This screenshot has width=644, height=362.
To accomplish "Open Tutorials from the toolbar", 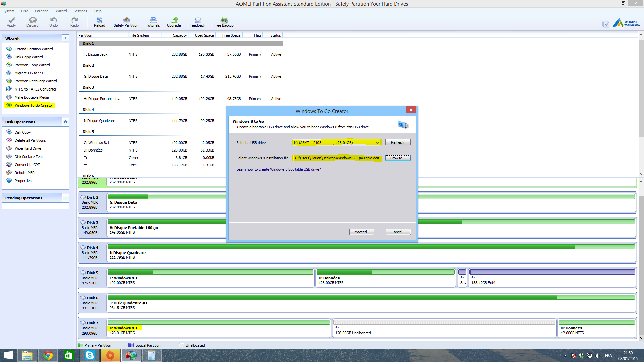I will [153, 22].
